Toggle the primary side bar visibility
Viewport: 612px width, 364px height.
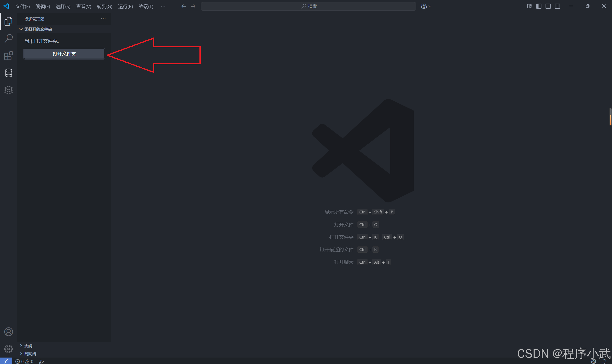click(x=539, y=6)
